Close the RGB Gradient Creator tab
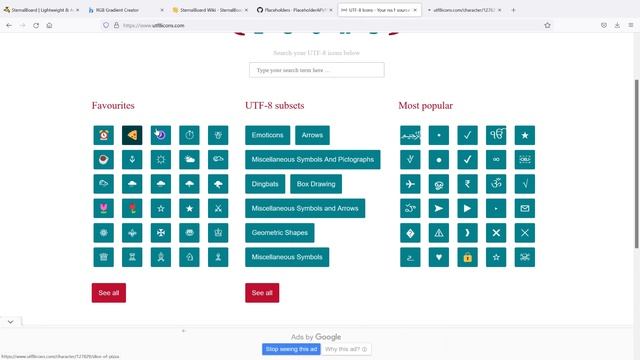 point(162,10)
